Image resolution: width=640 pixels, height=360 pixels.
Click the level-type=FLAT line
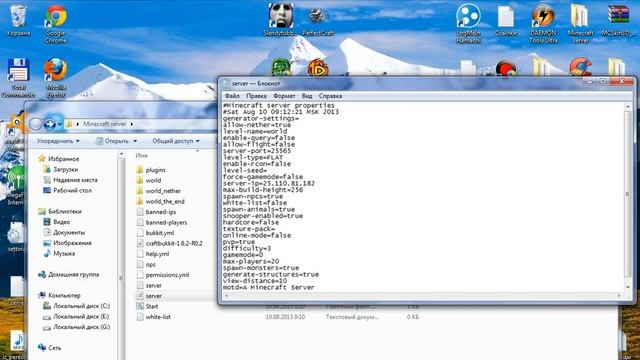tap(253, 157)
